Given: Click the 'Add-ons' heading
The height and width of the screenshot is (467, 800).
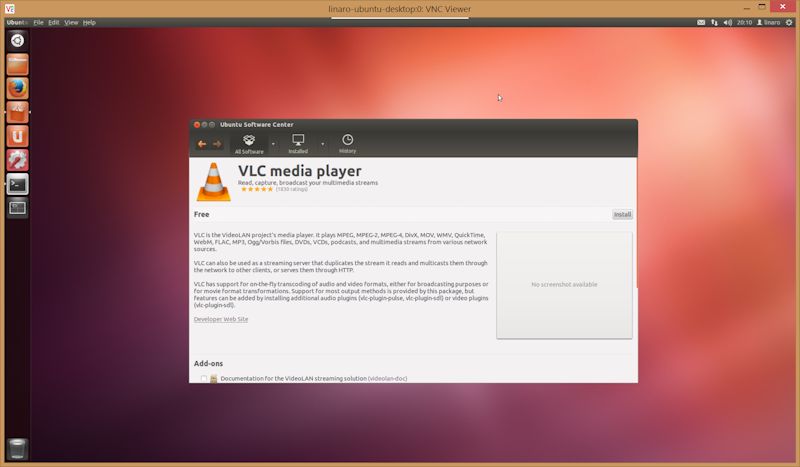Looking at the screenshot, I should [x=208, y=363].
